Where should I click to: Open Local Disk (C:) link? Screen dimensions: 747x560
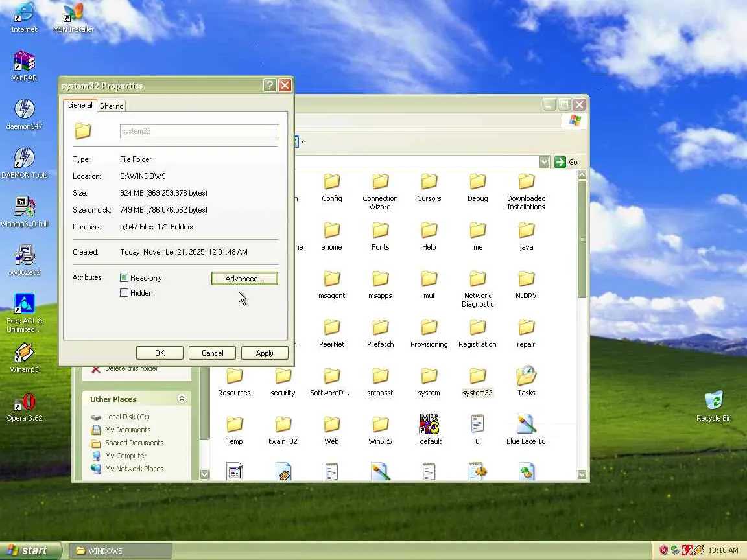[126, 417]
